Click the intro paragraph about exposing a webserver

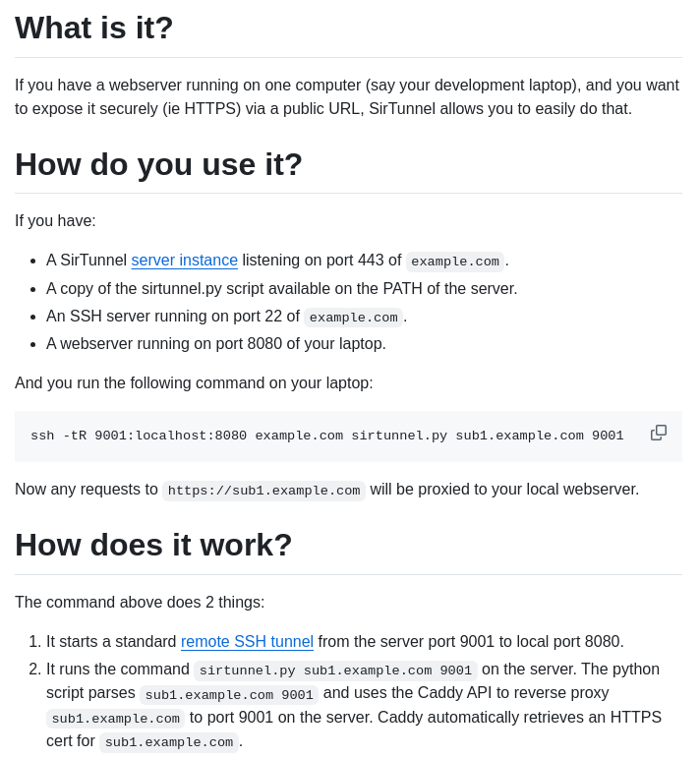coord(346,97)
